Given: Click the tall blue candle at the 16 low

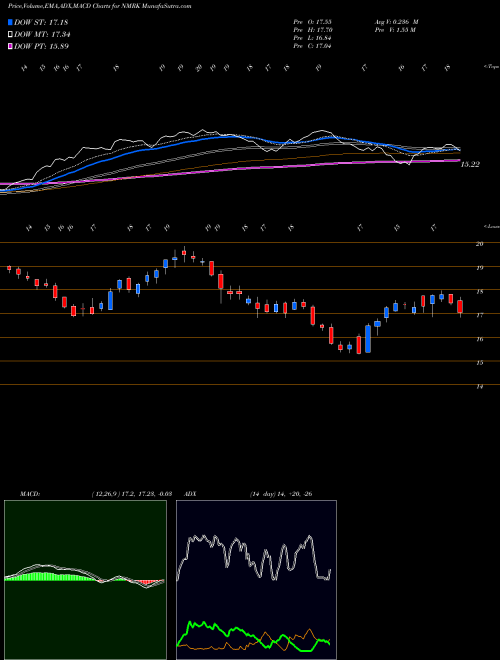Looking at the screenshot, I should coord(368,338).
